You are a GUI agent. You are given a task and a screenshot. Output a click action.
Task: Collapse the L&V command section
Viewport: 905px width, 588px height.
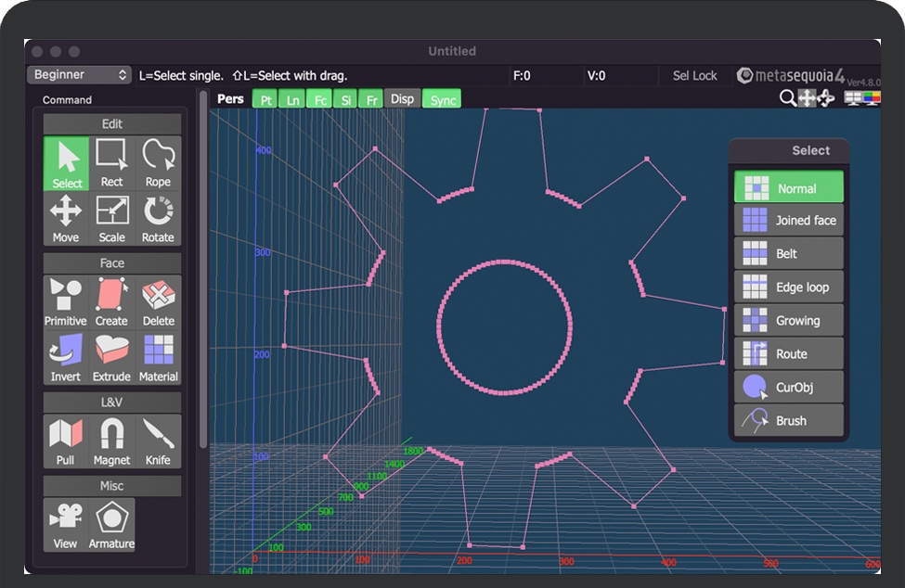111,403
